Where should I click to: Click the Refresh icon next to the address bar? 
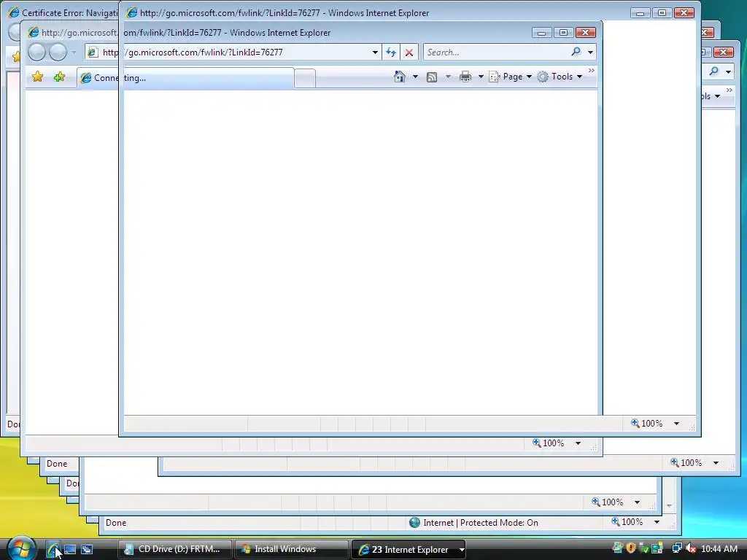391,52
